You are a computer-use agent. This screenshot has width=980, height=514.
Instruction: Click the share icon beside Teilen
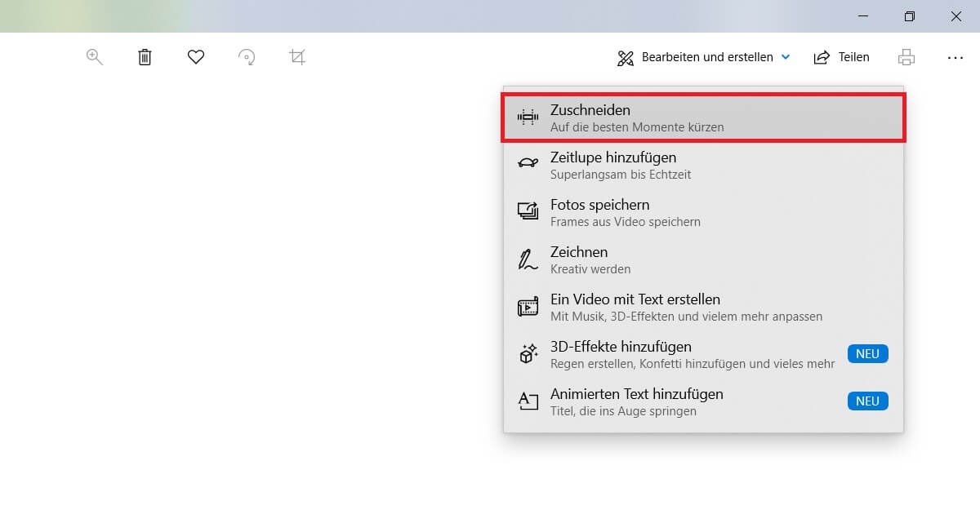pos(819,57)
